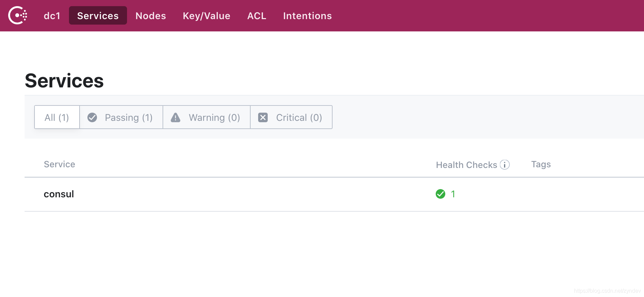Click the Critical filter X icon
Screen dimensions: 644x297
pos(263,117)
